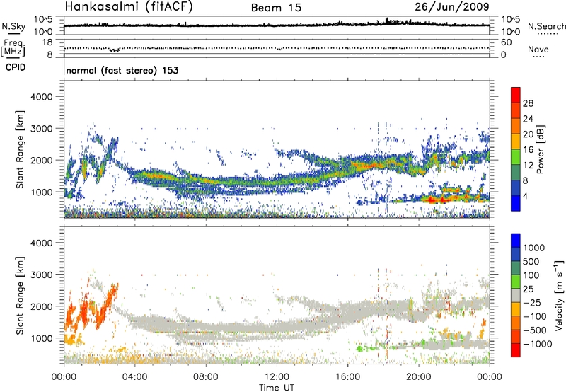
Task: Click the yellow segment of the power colorbar
Action: click(x=516, y=141)
